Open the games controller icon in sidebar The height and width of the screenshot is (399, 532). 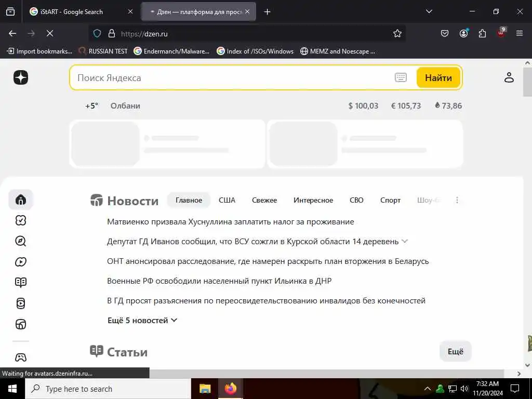click(x=21, y=357)
